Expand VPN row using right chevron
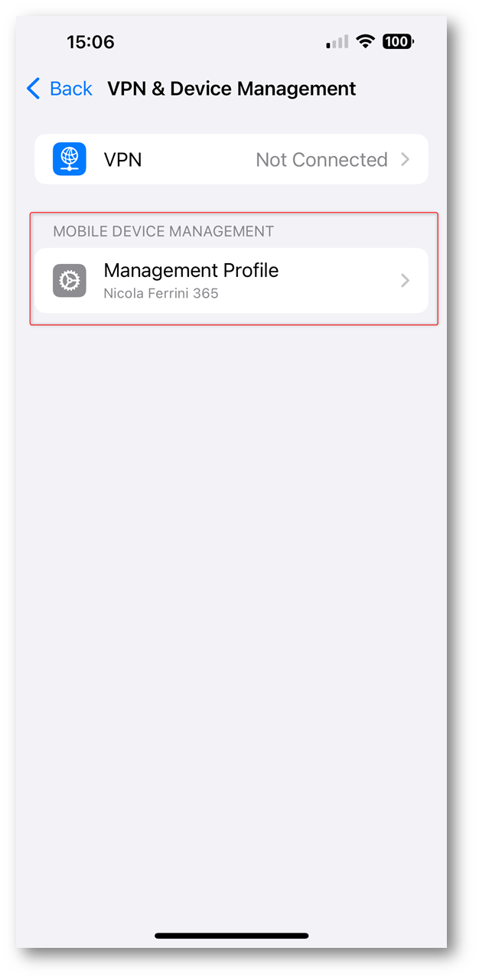 click(x=406, y=159)
